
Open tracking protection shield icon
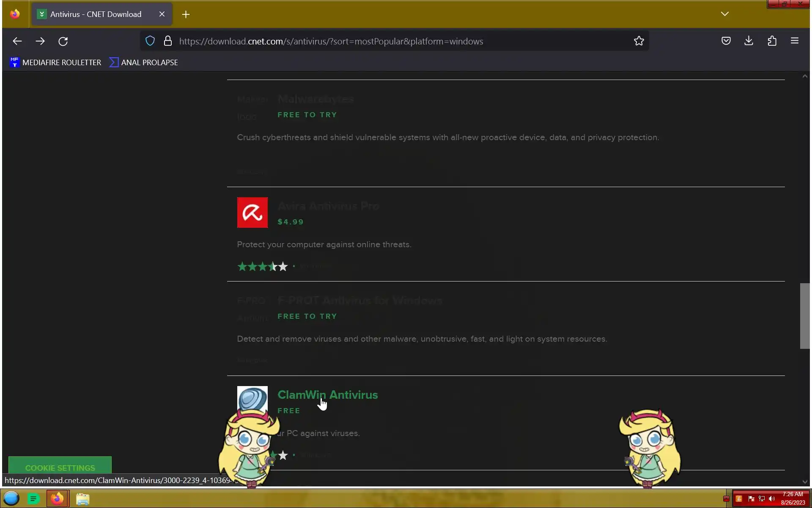click(150, 41)
